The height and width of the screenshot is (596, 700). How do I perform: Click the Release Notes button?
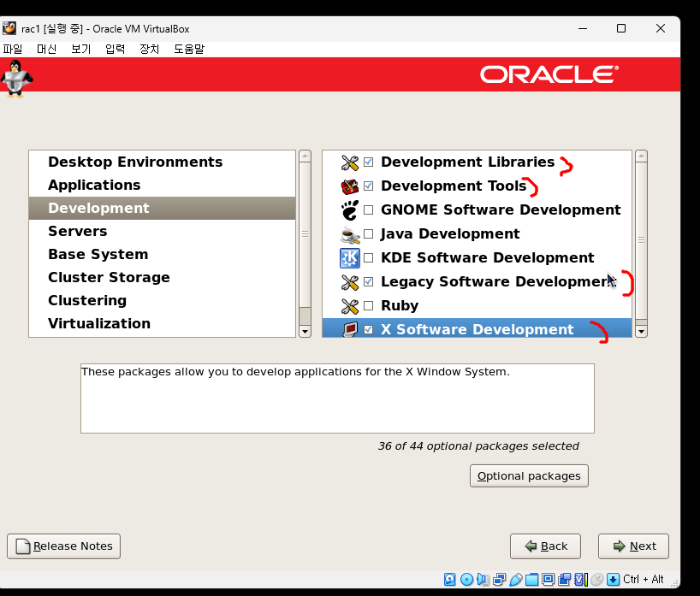click(64, 546)
